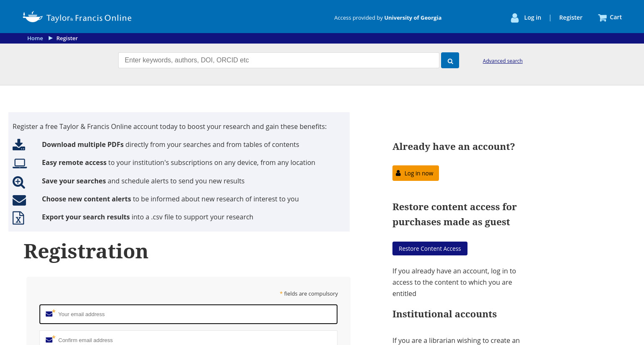Click the Institutional accounts heading
644x345 pixels.
point(444,314)
